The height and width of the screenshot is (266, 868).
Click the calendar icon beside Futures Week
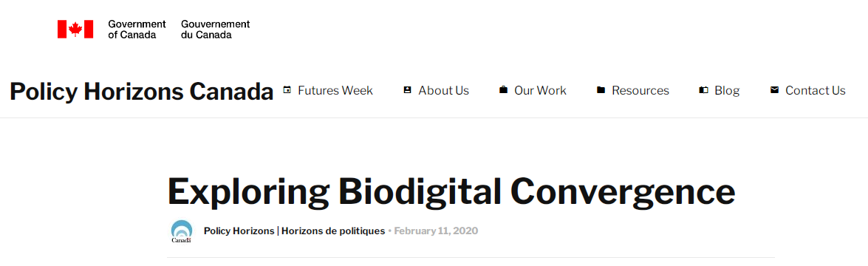pos(287,90)
